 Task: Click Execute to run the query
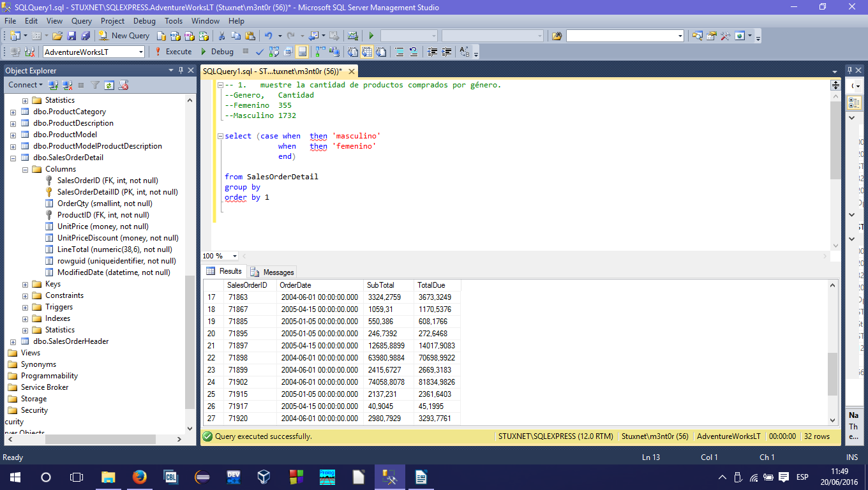click(x=173, y=52)
